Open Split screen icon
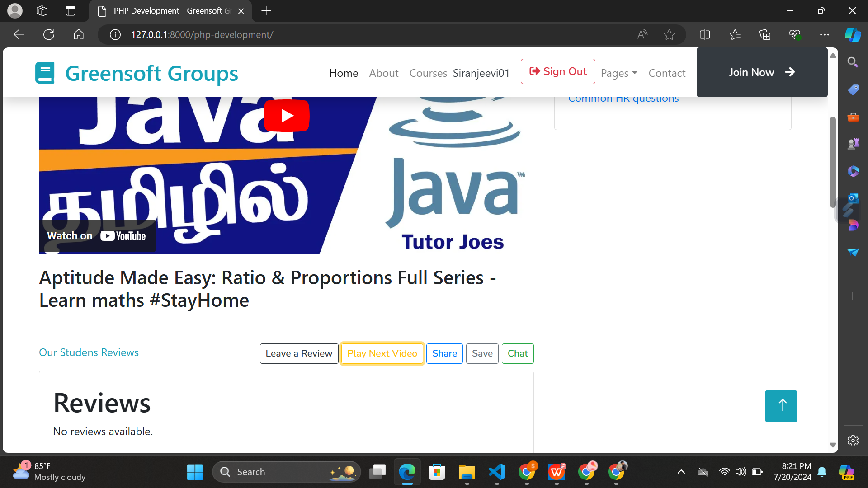 coord(705,34)
